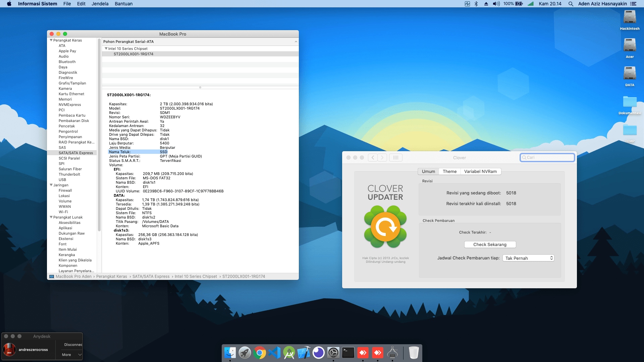Select Memori in the sidebar
The width and height of the screenshot is (644, 362).
click(x=65, y=99)
